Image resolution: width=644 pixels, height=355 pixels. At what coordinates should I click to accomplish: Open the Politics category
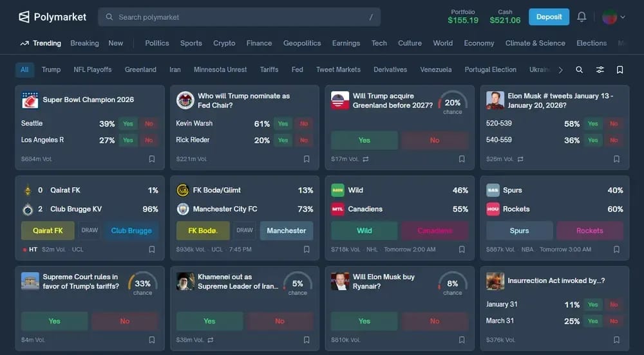(x=157, y=43)
